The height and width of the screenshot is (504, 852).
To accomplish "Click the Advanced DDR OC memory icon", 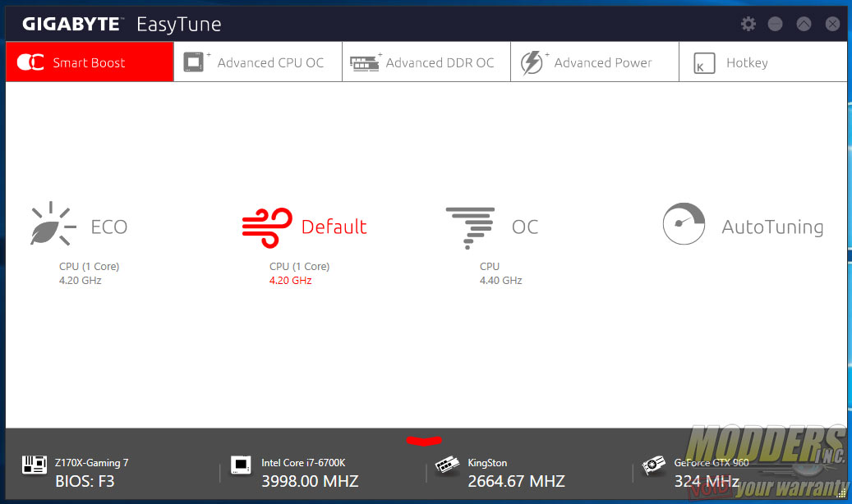I will (x=364, y=63).
